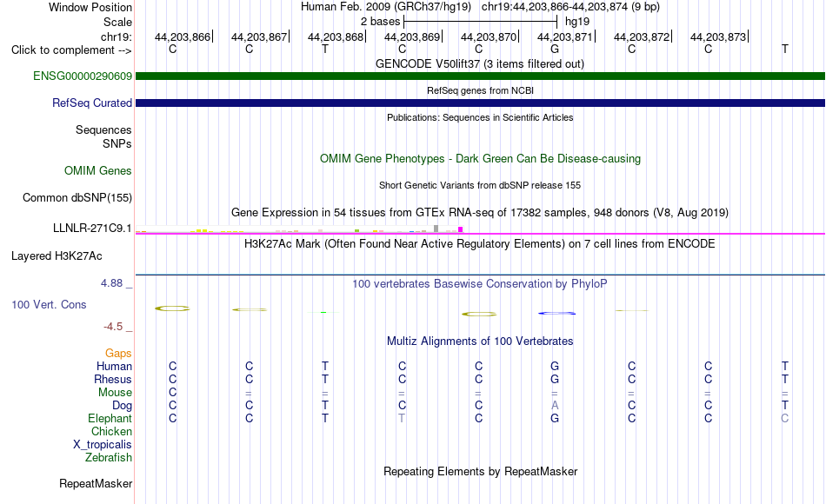Click the Window Position label
826x504 pixels.
coord(90,7)
